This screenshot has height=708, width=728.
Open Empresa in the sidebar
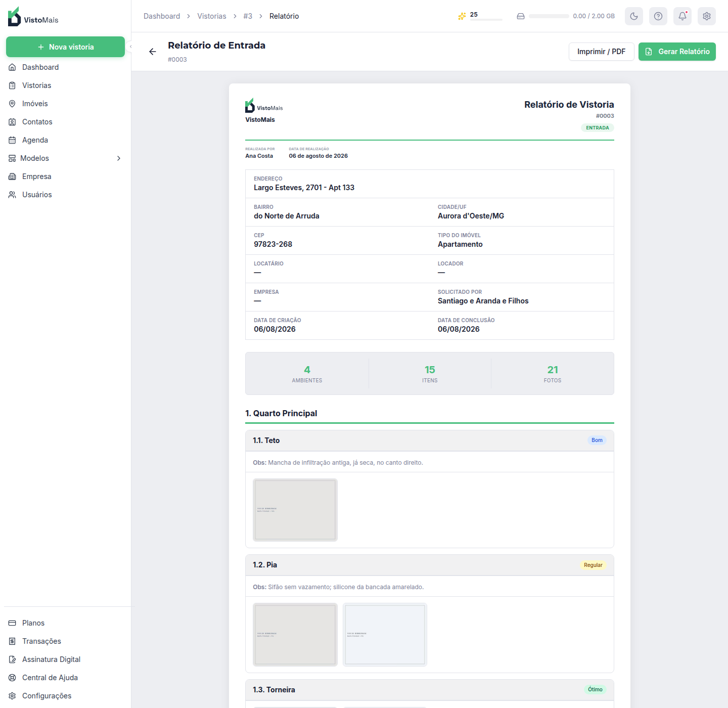point(66,176)
